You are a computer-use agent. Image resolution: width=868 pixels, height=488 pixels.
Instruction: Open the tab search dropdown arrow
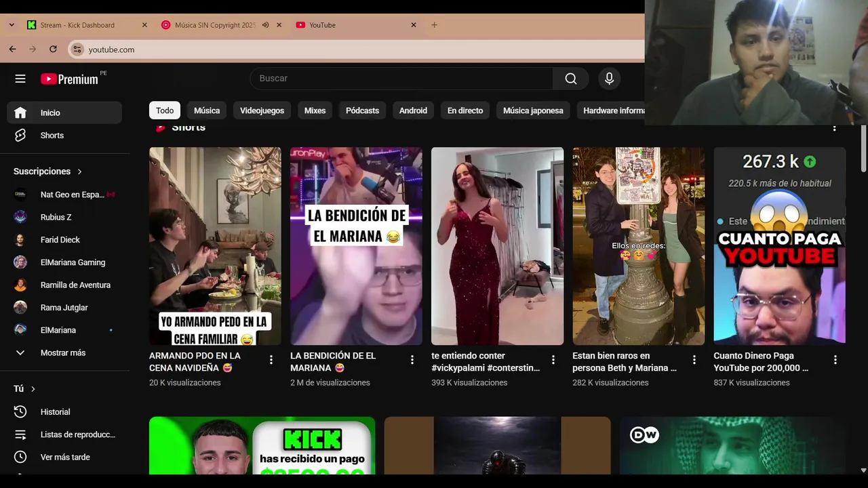click(12, 25)
